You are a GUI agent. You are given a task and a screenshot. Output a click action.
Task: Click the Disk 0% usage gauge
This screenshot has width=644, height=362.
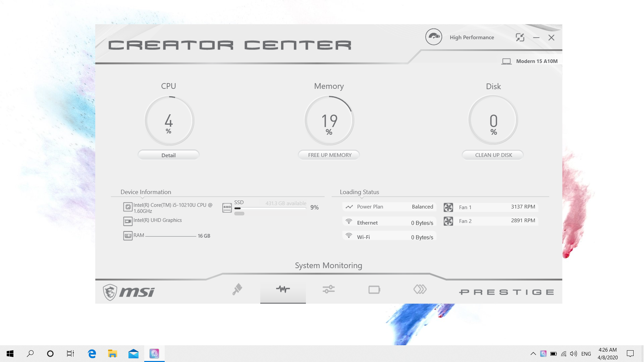493,120
